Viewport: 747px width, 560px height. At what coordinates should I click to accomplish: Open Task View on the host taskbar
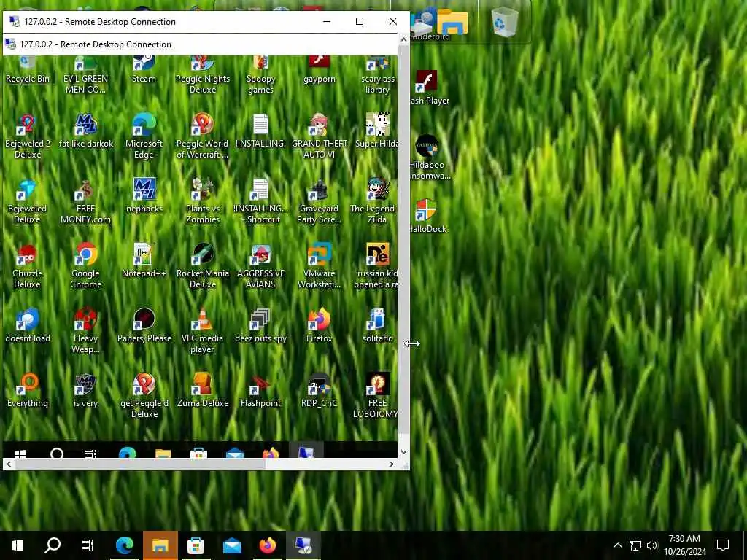pos(88,545)
